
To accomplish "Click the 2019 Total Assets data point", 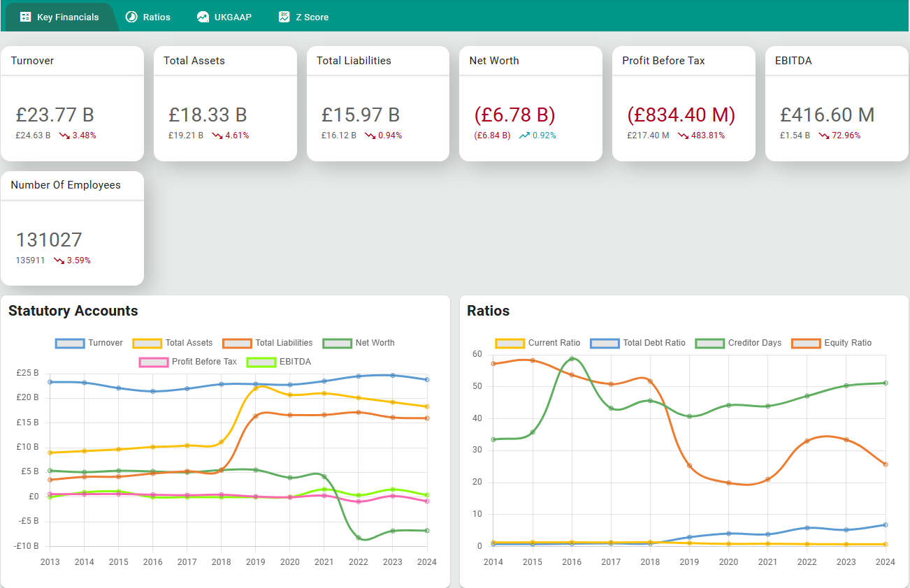I will 256,387.
